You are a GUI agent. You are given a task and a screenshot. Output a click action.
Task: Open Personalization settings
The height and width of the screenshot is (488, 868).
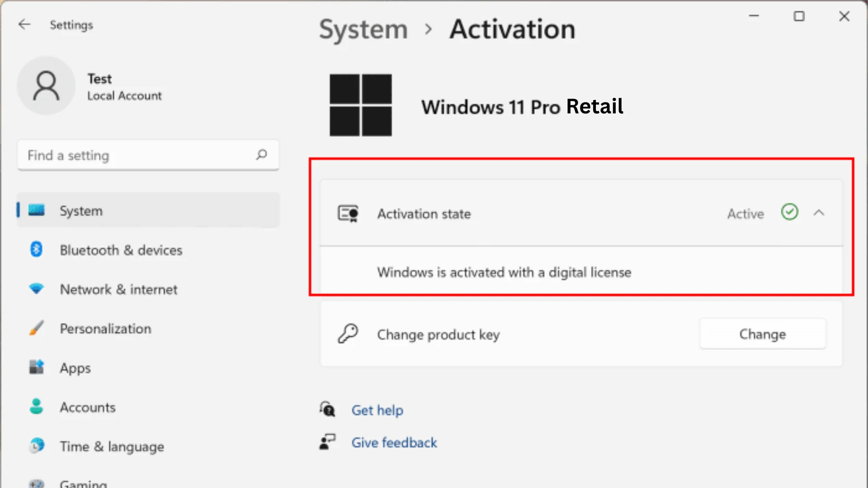(x=148, y=328)
